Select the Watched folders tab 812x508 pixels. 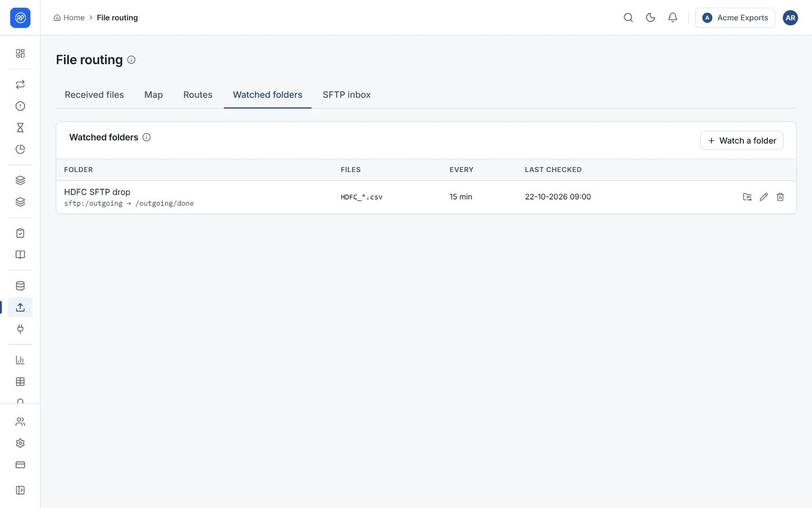pos(268,95)
